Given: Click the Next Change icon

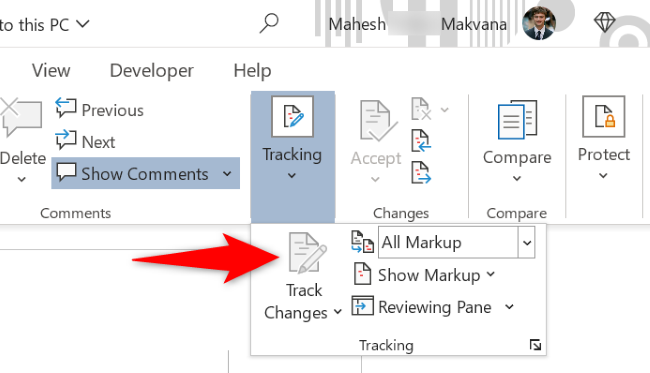Looking at the screenshot, I should click(x=421, y=172).
